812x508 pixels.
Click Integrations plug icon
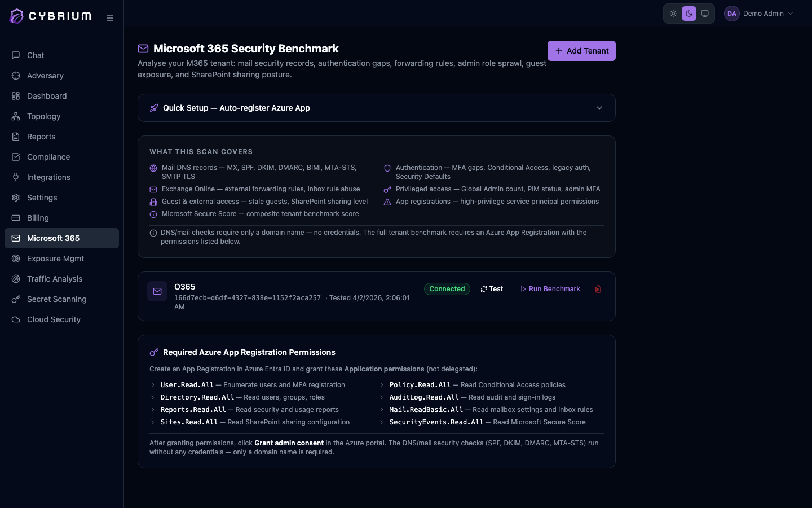(16, 177)
